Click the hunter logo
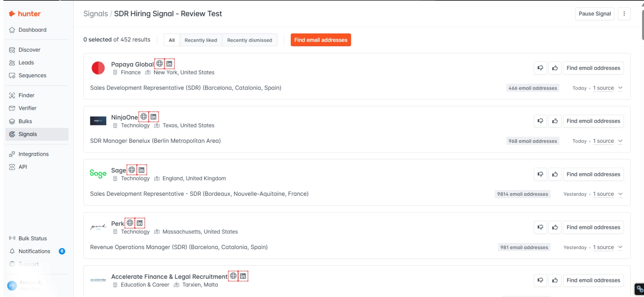 [24, 14]
